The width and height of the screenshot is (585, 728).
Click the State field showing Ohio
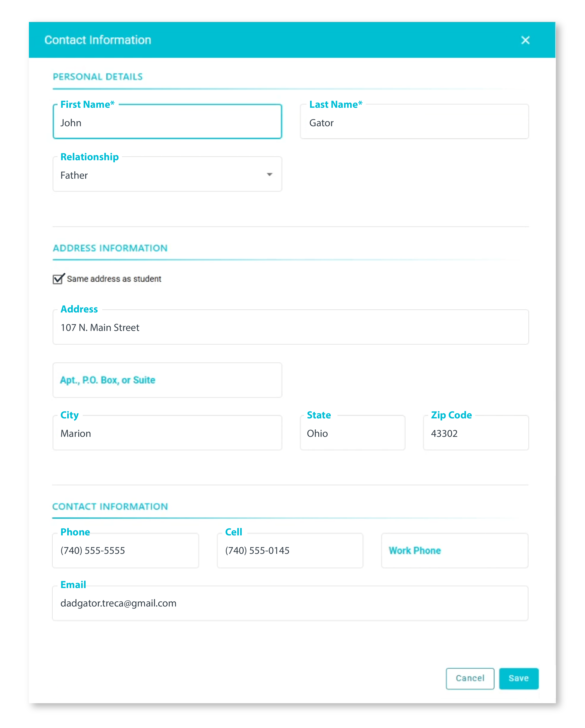tap(352, 433)
